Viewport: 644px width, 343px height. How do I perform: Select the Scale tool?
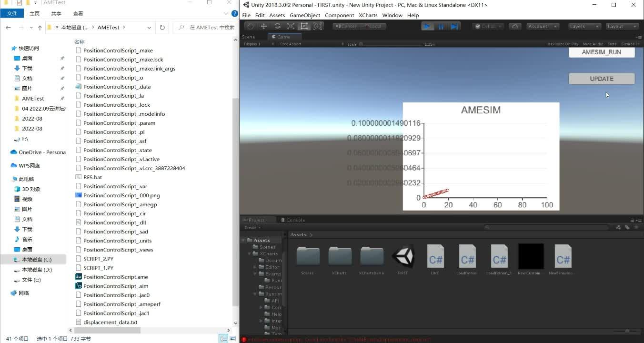291,26
